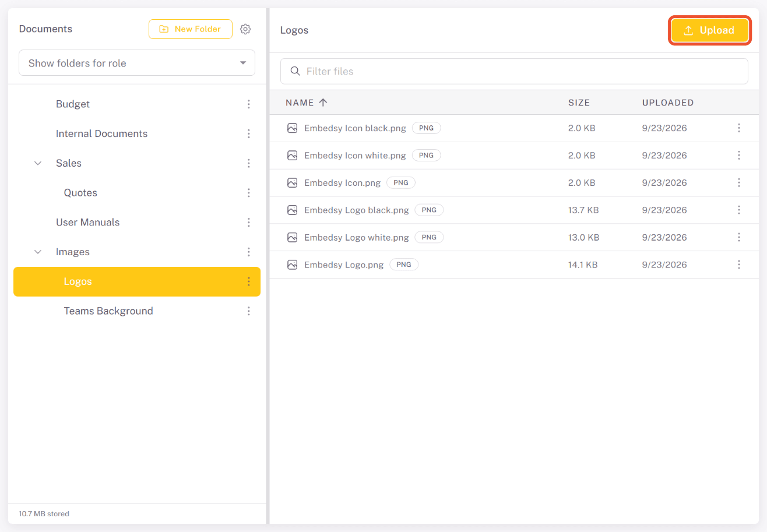Image resolution: width=767 pixels, height=532 pixels.
Task: Open the Sales folder's three-dot menu
Action: click(249, 163)
